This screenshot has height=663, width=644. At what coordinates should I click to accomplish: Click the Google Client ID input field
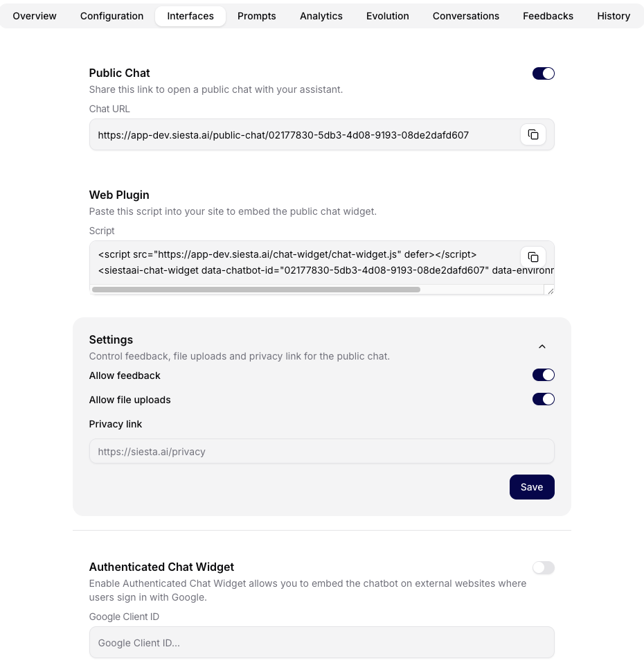[321, 642]
